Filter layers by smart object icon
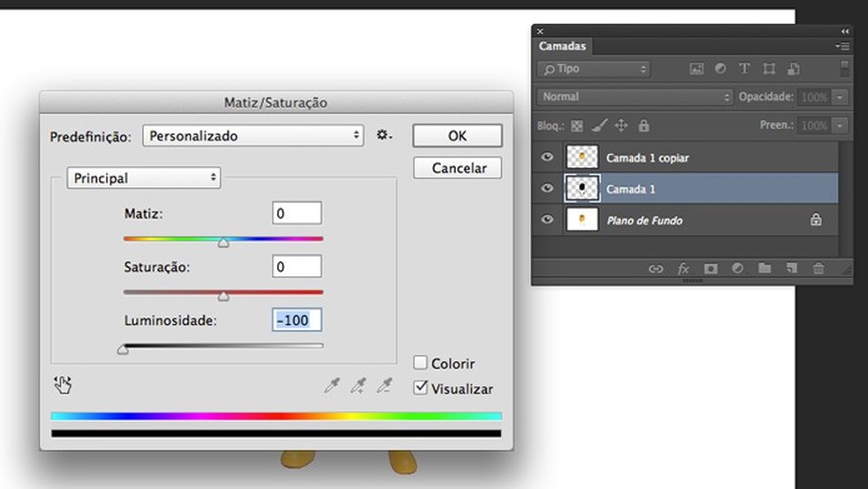Viewport: 868px width, 489px height. [793, 69]
